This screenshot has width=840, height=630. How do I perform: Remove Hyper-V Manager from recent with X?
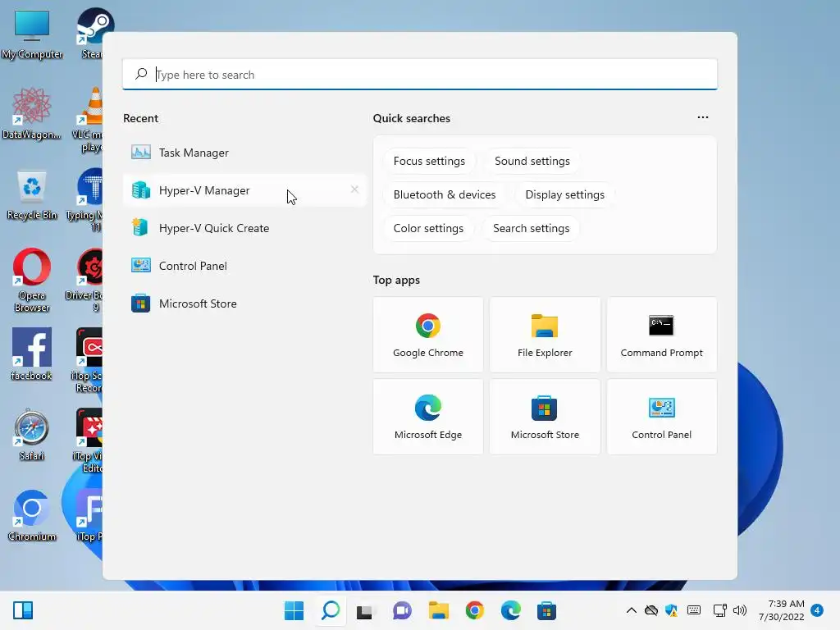pyautogui.click(x=354, y=189)
